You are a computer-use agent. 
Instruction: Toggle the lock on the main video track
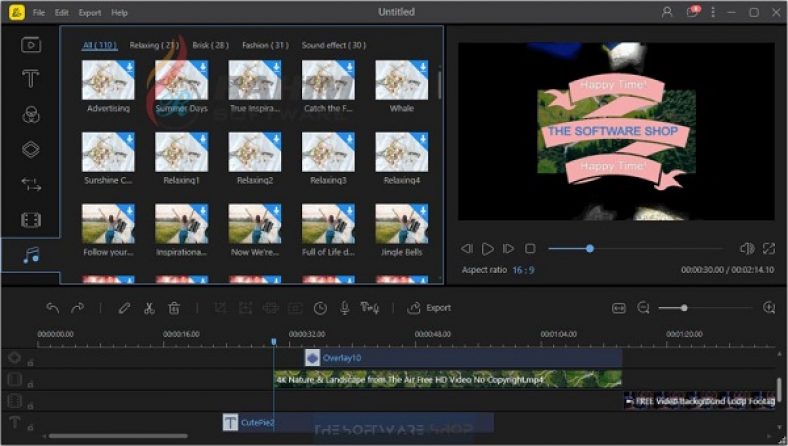click(31, 385)
